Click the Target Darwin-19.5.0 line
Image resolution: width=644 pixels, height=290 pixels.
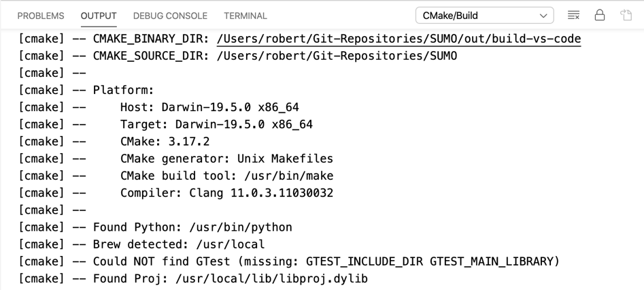(216, 125)
